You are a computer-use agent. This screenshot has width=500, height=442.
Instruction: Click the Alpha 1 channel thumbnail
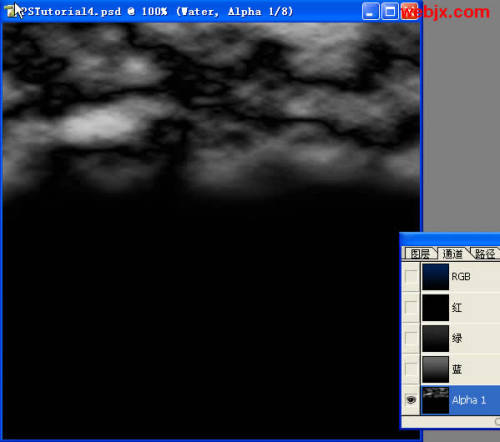click(x=435, y=400)
